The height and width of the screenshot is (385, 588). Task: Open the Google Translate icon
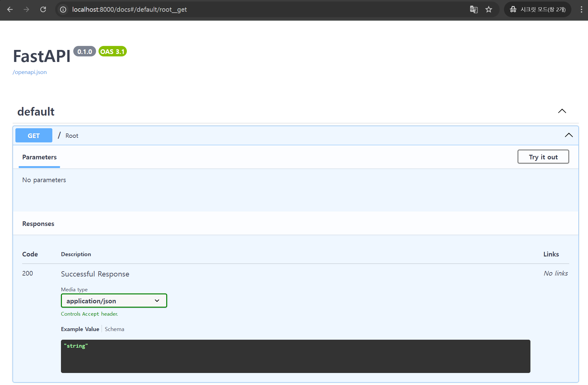click(x=474, y=10)
